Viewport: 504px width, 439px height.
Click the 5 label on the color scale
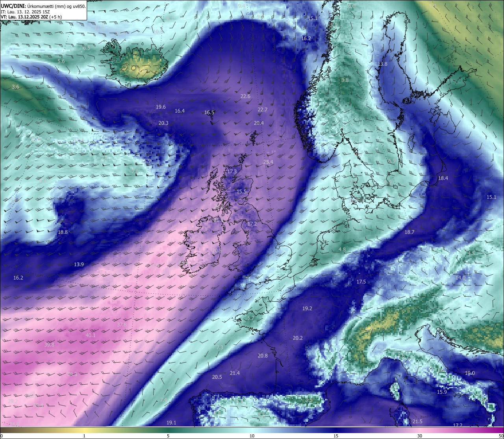click(168, 435)
